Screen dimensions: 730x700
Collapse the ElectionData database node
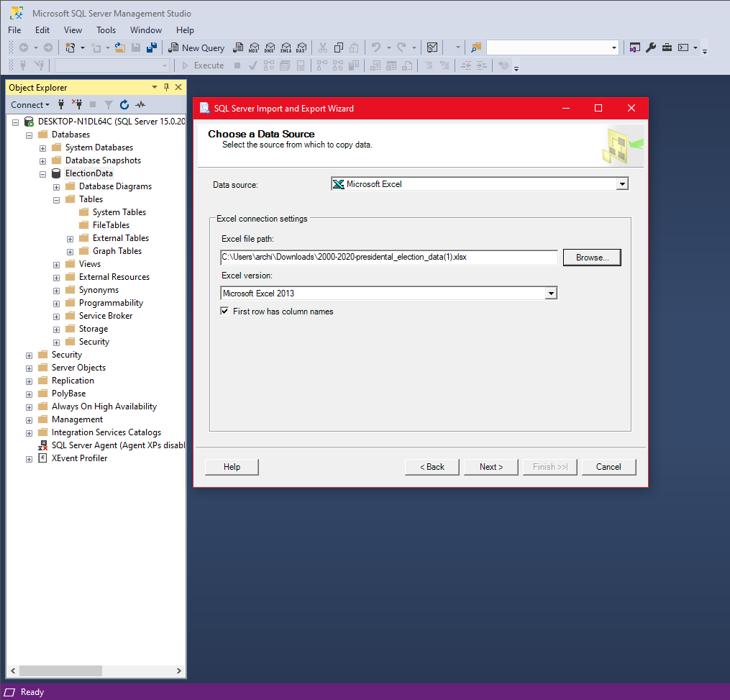coord(42,173)
